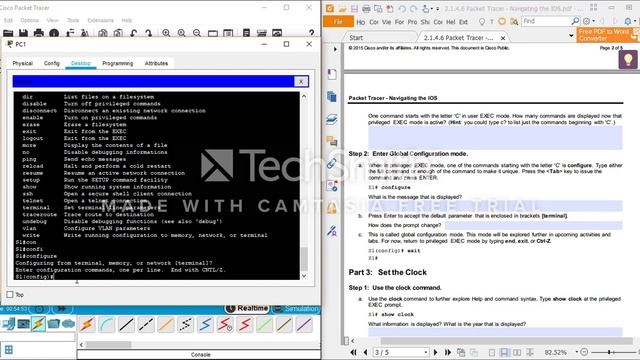Save the Packet Tracer project via floppy icon
The height and width of the screenshot is (360, 640).
pos(23,33)
